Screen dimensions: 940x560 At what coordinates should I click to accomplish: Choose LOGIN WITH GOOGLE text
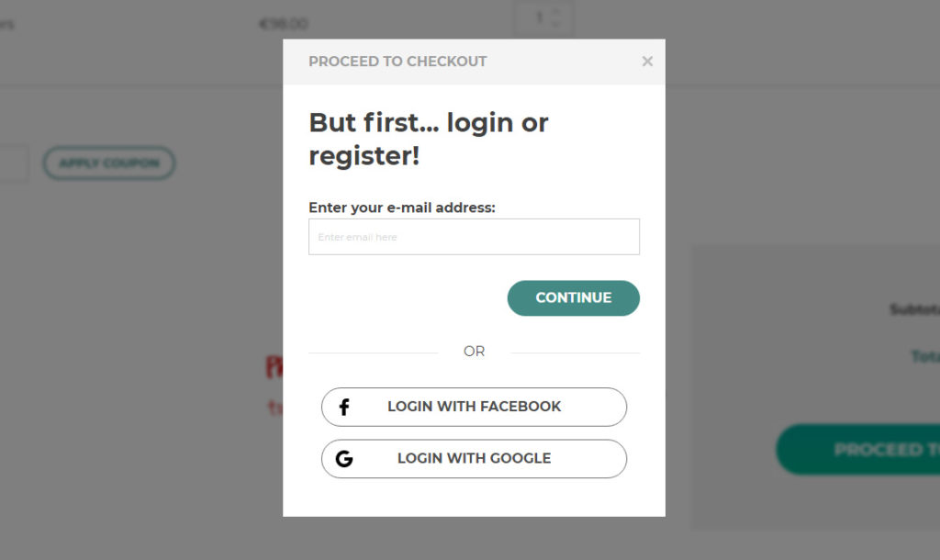[474, 459]
